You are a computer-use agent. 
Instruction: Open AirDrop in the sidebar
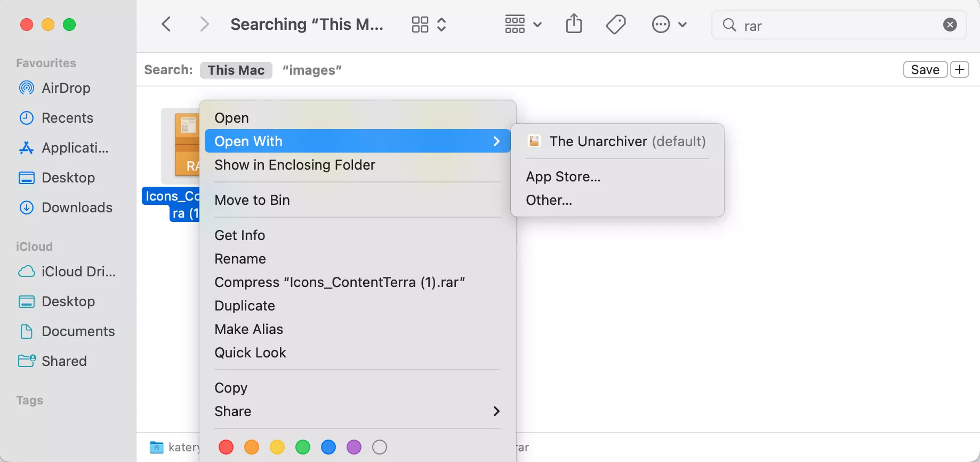click(x=54, y=88)
